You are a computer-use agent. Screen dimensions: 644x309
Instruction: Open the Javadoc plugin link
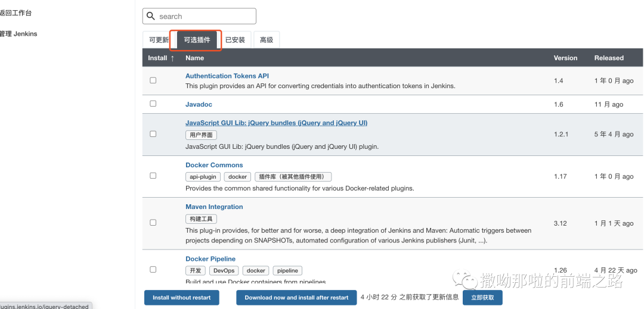pyautogui.click(x=199, y=105)
